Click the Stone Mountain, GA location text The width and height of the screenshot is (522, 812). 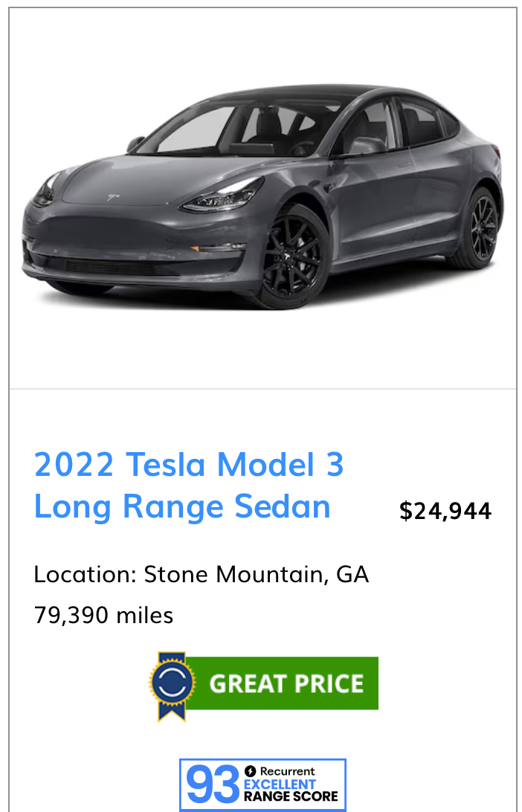click(x=256, y=575)
